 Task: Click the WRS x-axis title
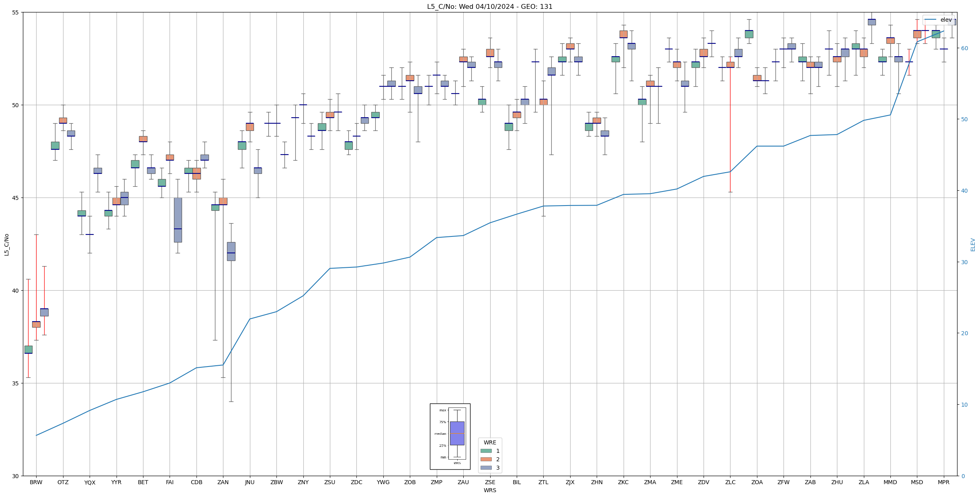pos(490,490)
